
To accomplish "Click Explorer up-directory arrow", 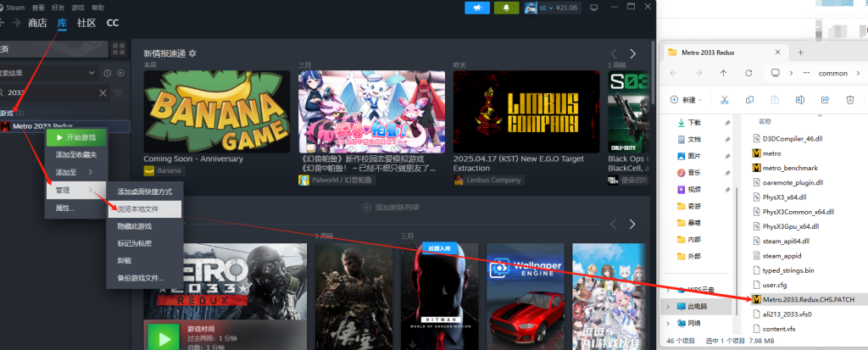I will coord(723,73).
